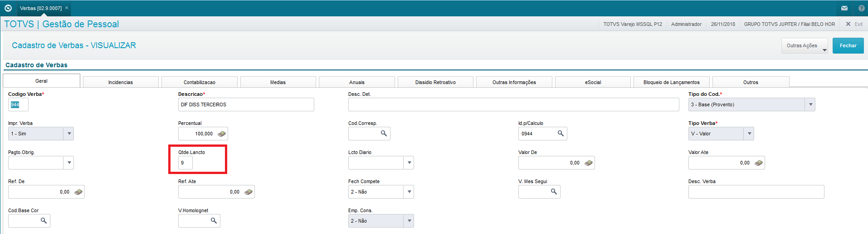
Task: Open the mail envelope icon in header
Action: coord(844,8)
